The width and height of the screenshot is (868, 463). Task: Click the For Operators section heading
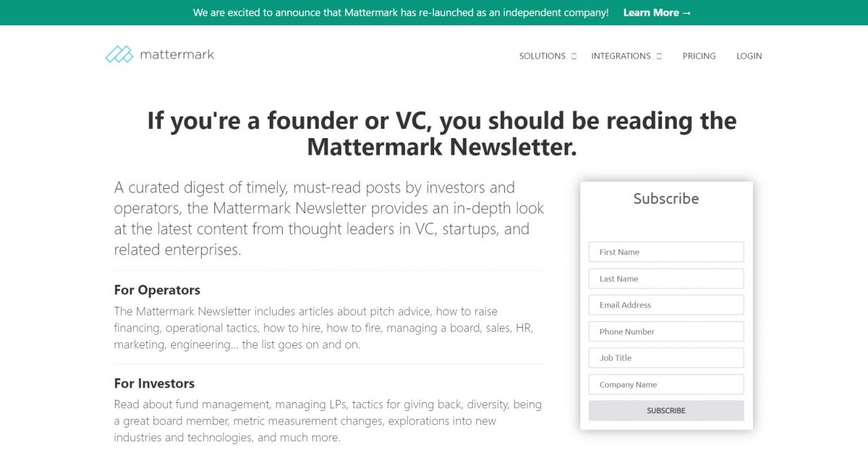tap(157, 290)
